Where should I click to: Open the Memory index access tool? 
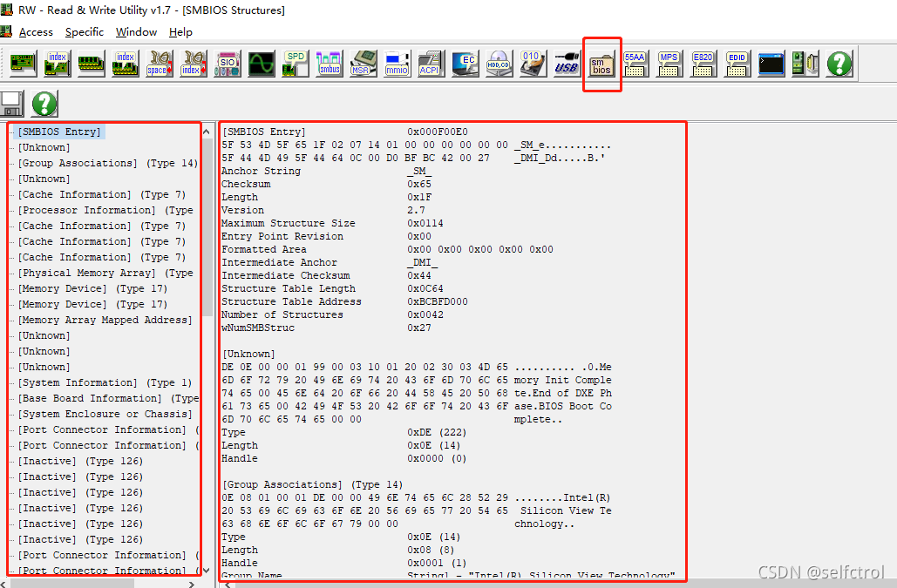click(126, 64)
